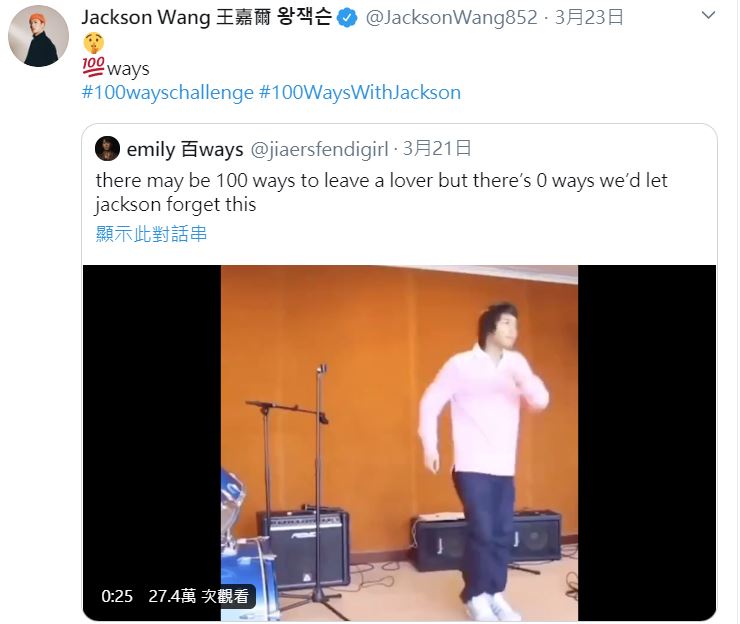Click the @JacksonWang852 handle

452,18
